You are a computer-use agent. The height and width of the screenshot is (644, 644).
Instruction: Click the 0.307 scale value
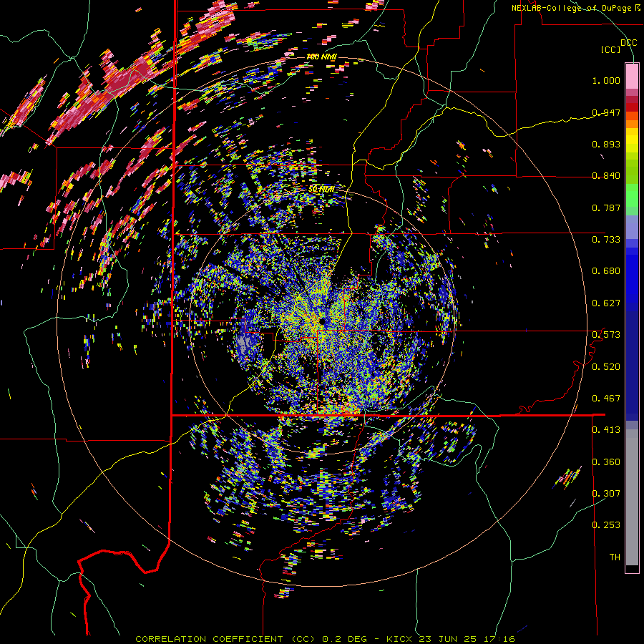(606, 494)
